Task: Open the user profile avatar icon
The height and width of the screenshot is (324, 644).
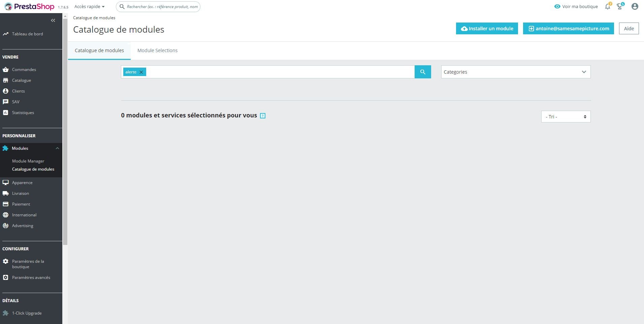Action: pyautogui.click(x=635, y=6)
